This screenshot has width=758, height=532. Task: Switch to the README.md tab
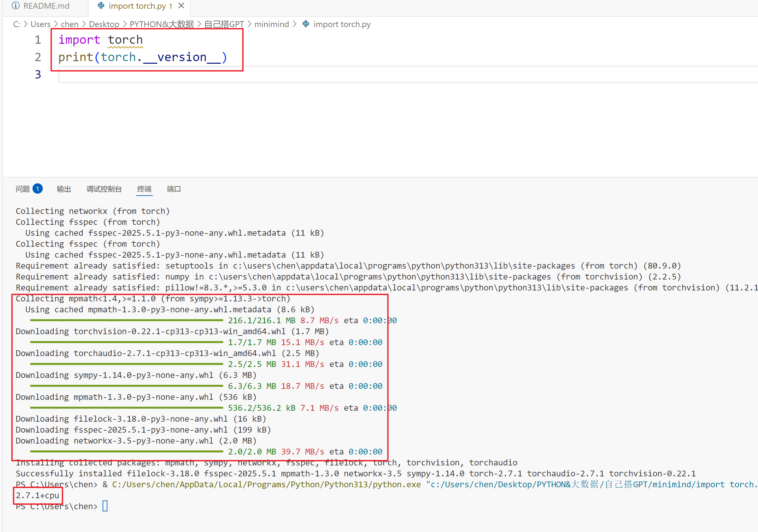click(46, 5)
